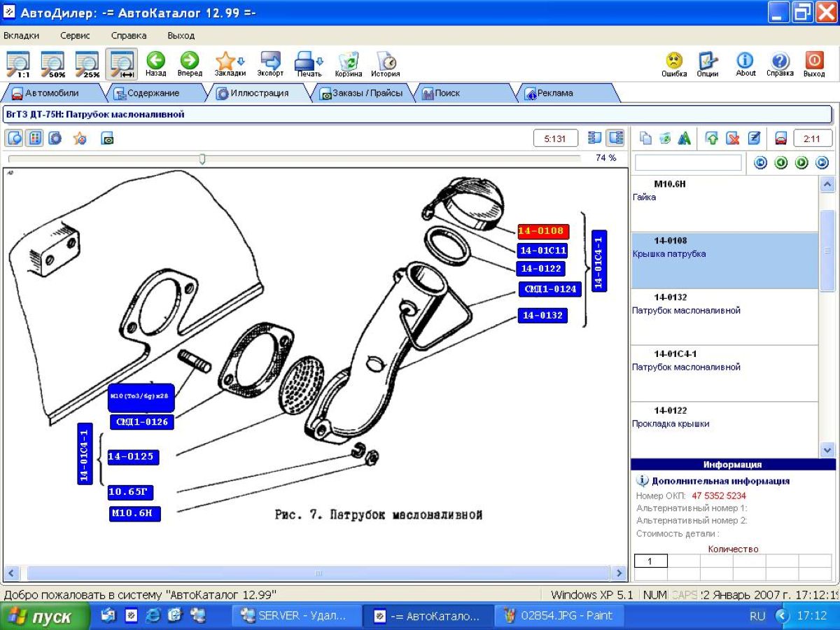Click the Вперед (Forward) green arrow
840x630 pixels.
pyautogui.click(x=190, y=63)
